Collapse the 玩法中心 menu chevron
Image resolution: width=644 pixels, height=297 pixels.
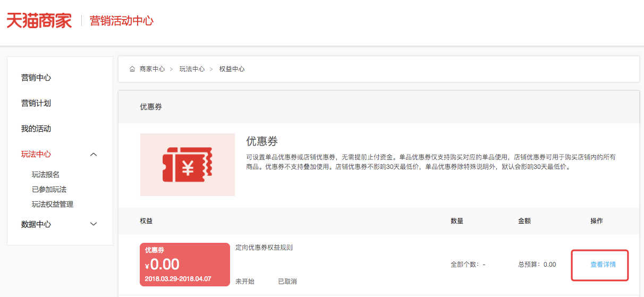[94, 154]
